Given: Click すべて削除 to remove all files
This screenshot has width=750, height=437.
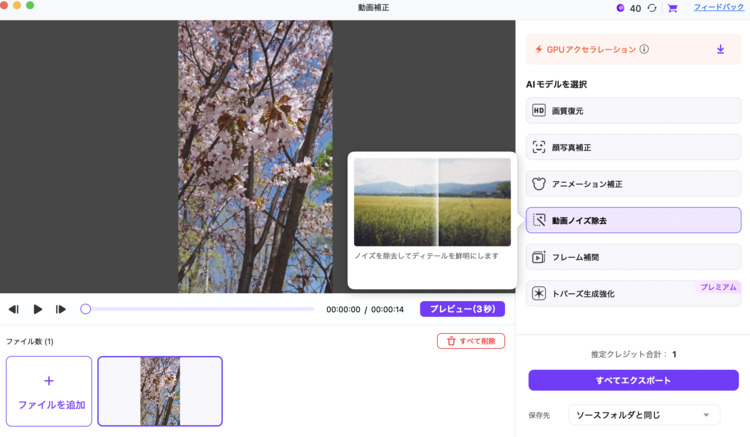Looking at the screenshot, I should coord(470,341).
